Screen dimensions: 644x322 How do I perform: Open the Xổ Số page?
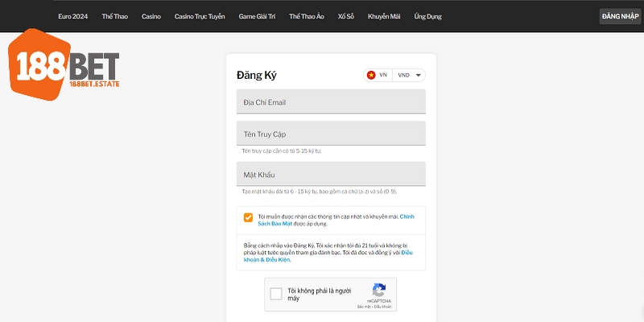(346, 16)
